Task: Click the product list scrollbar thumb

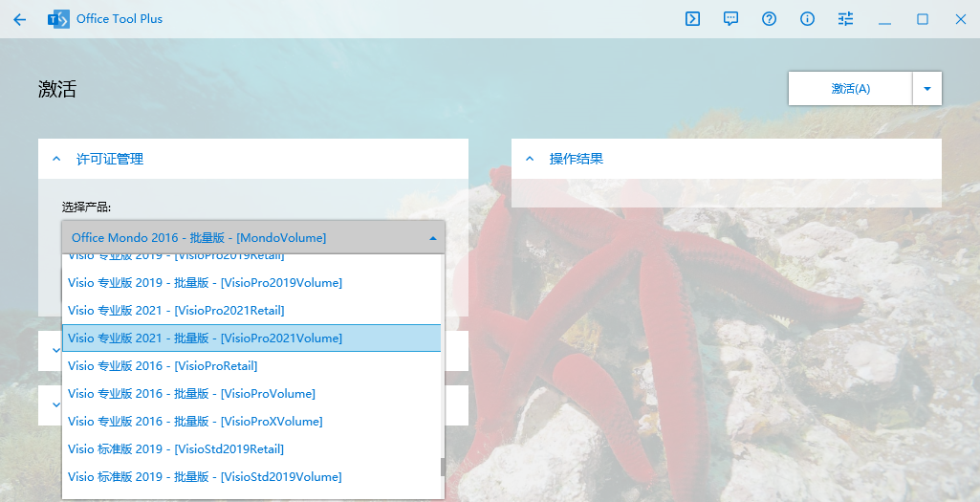Action: (443, 467)
